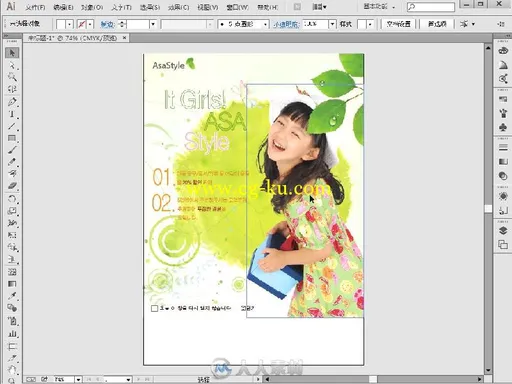This screenshot has height=384, width=512.
Task: Select the Selection (black arrow) tool
Action: [12, 53]
